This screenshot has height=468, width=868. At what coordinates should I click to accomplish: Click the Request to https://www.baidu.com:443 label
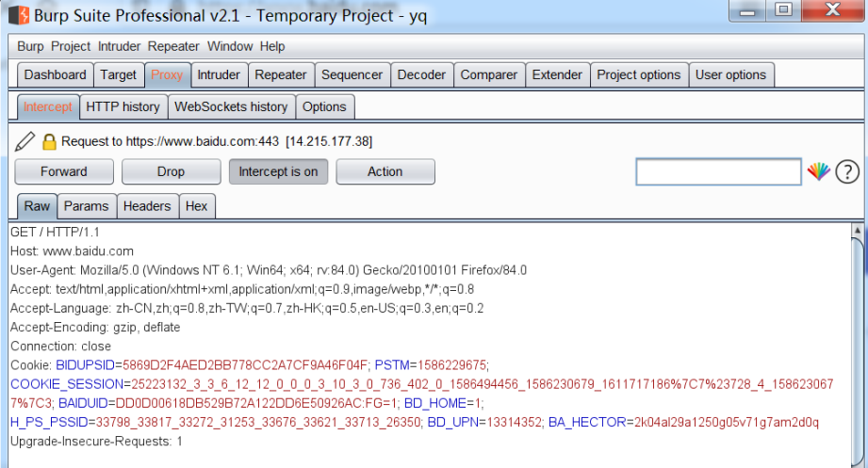click(x=217, y=141)
